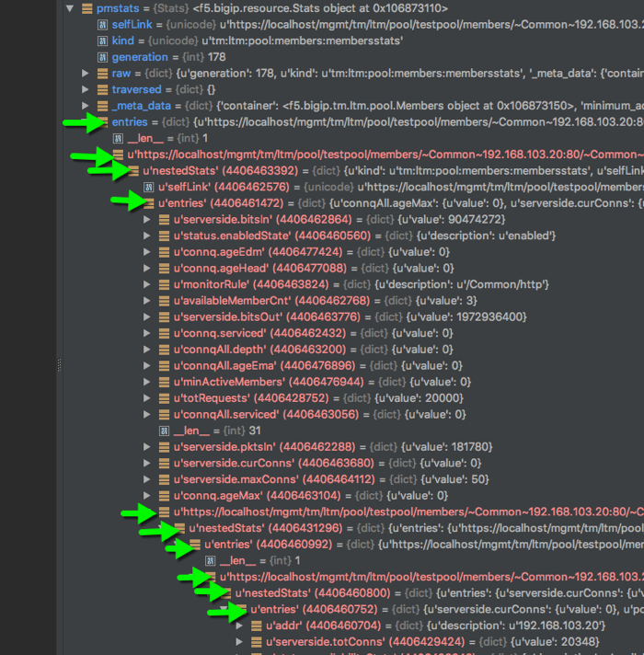This screenshot has width=644, height=655.
Task: Expand u'serverside.maxConns' entry
Action: [146, 479]
